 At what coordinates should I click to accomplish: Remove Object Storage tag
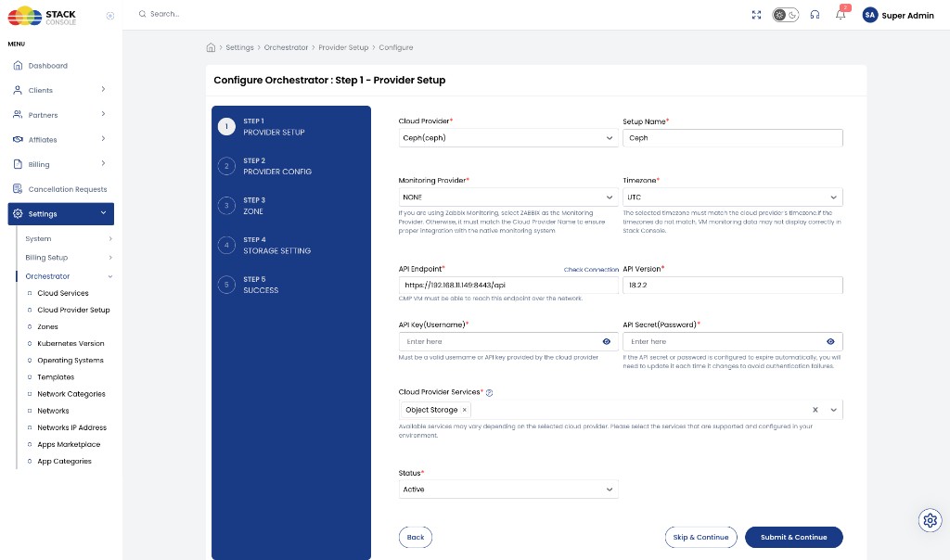(x=465, y=410)
